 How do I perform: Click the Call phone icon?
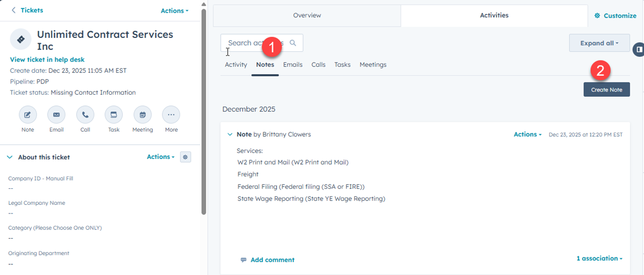pyautogui.click(x=85, y=115)
